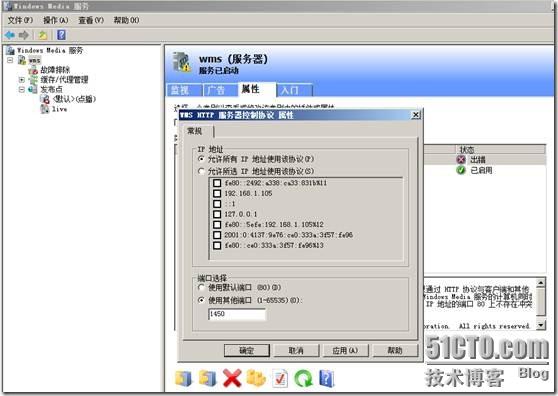Screen dimensions: 558x396
Task: Click the back arrow toolbar icon
Action: point(10,35)
